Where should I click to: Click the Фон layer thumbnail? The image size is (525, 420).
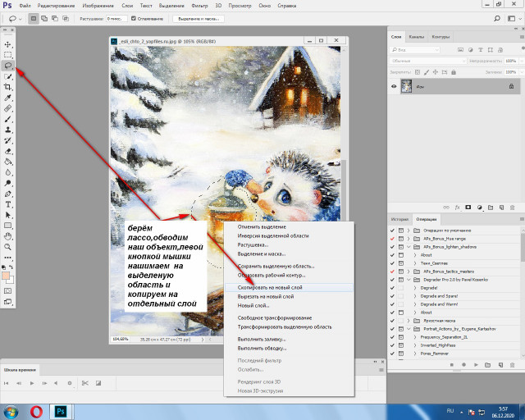tap(406, 86)
